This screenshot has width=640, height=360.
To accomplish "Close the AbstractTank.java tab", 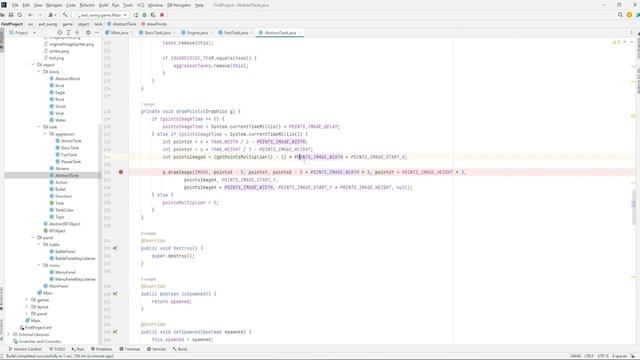I will 300,33.
